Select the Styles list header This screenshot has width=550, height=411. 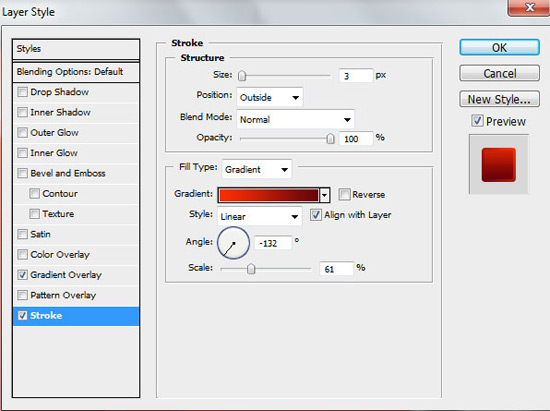click(76, 49)
